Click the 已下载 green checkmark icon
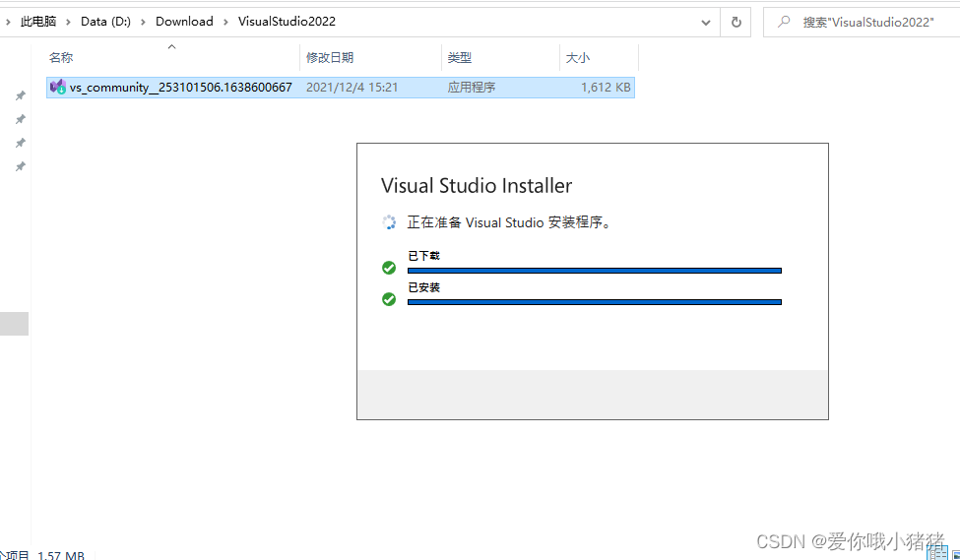The width and height of the screenshot is (960, 560). coord(389,268)
